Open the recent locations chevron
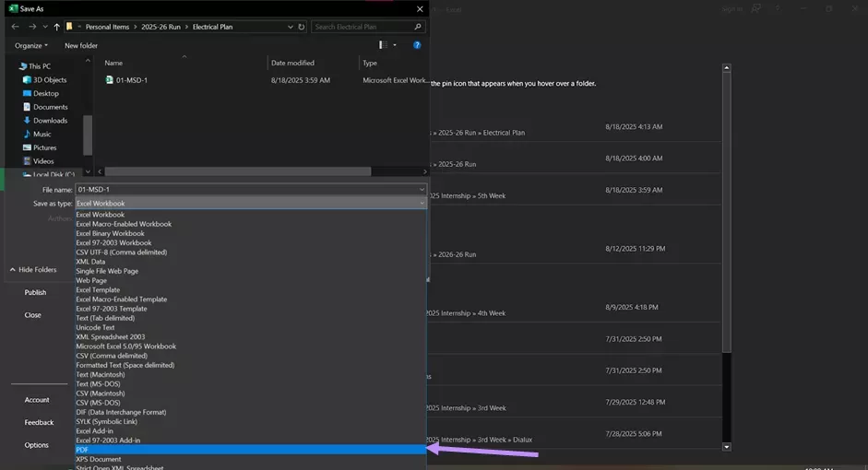Image resolution: width=868 pixels, height=470 pixels. click(x=45, y=27)
